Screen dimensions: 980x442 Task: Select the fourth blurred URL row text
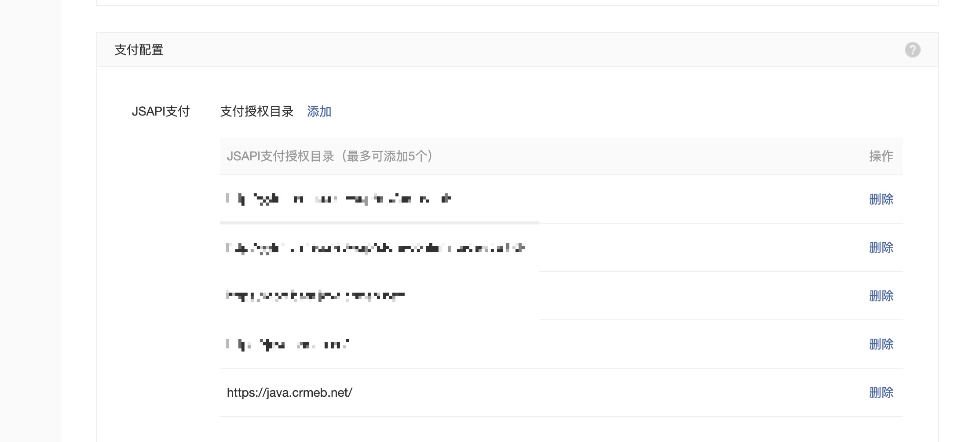[x=288, y=344]
